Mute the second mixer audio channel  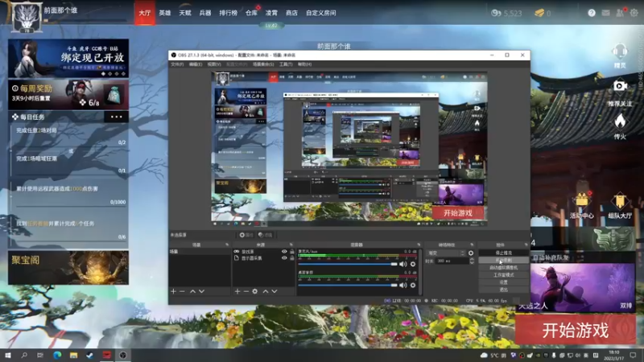403,285
